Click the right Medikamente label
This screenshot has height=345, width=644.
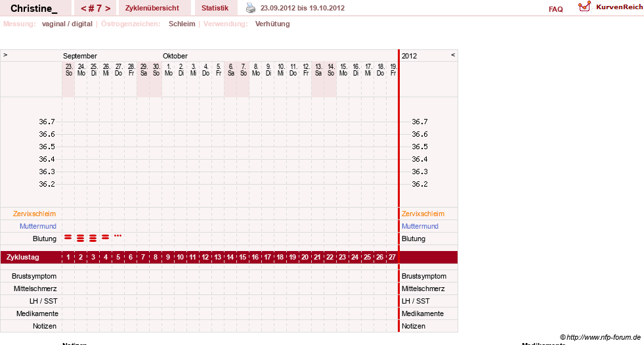coord(423,313)
